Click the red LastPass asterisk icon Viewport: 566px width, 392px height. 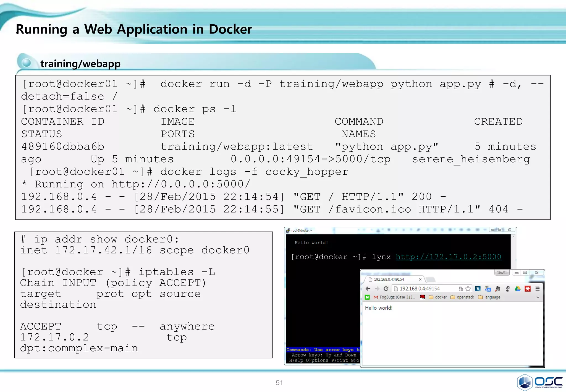[528, 289]
